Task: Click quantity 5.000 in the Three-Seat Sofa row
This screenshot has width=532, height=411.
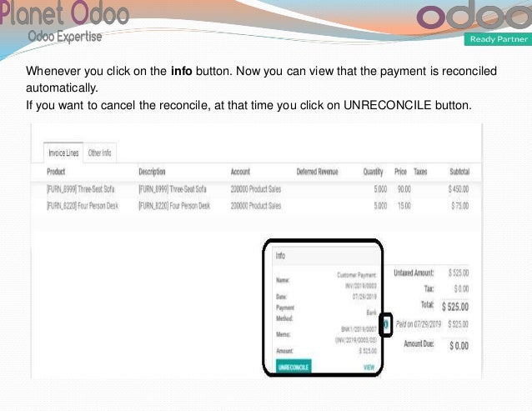Action: [x=380, y=189]
